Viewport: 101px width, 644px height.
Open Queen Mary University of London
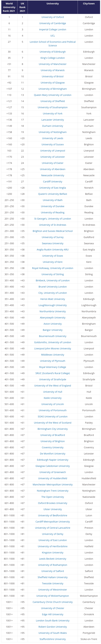[53, 95]
